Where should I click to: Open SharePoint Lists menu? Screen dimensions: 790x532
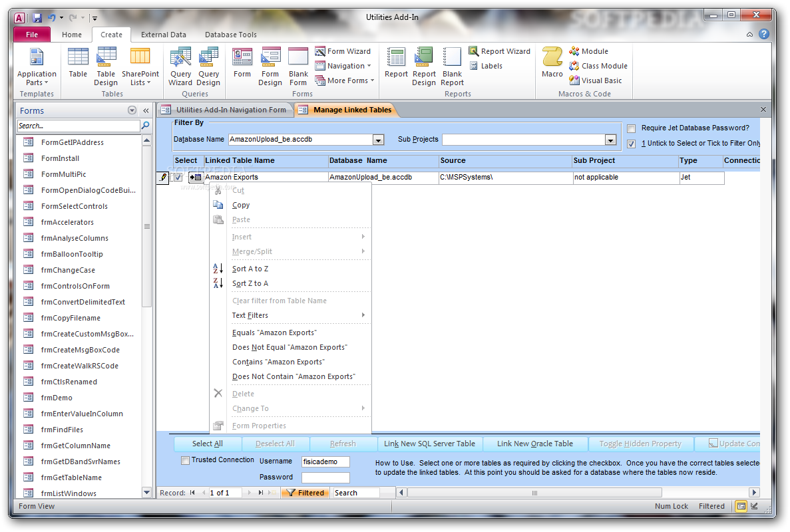tap(140, 67)
